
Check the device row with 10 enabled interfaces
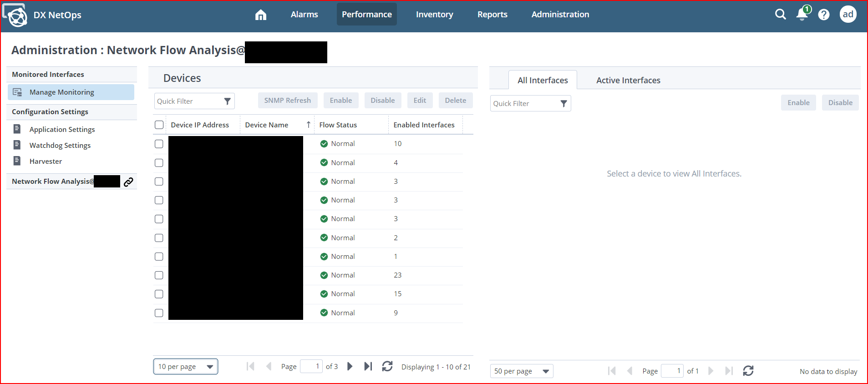[159, 144]
